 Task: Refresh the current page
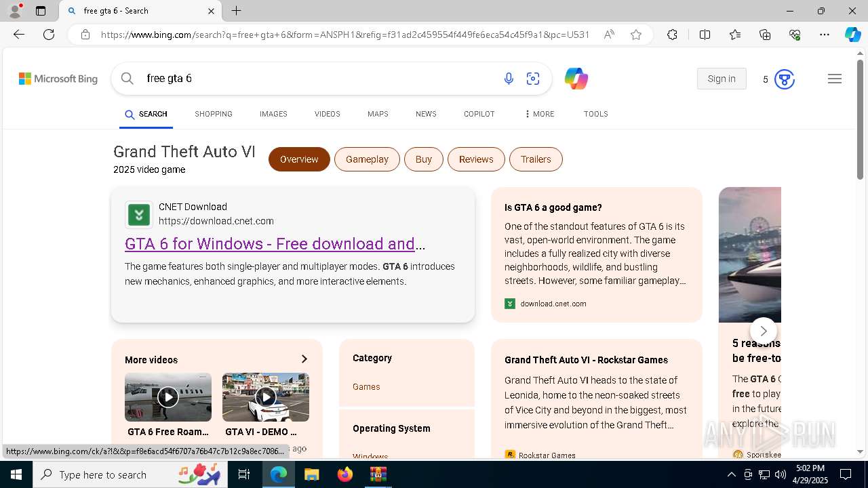(49, 35)
